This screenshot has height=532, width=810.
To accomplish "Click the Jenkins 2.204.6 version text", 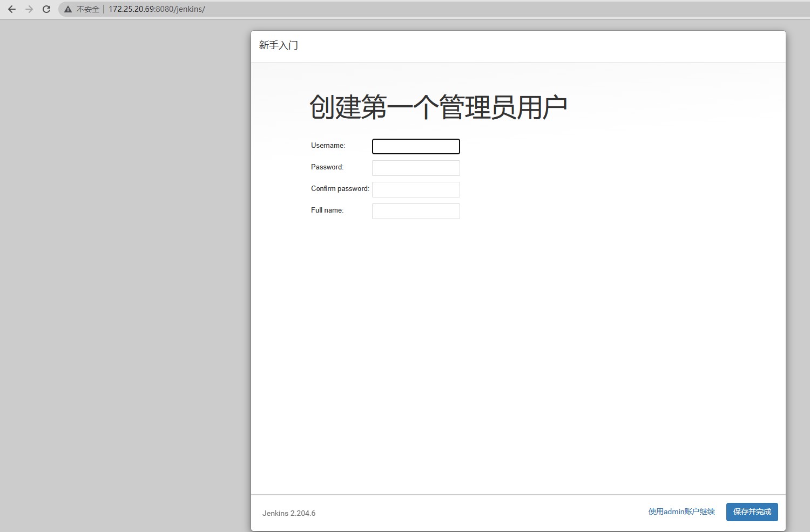I will [289, 513].
